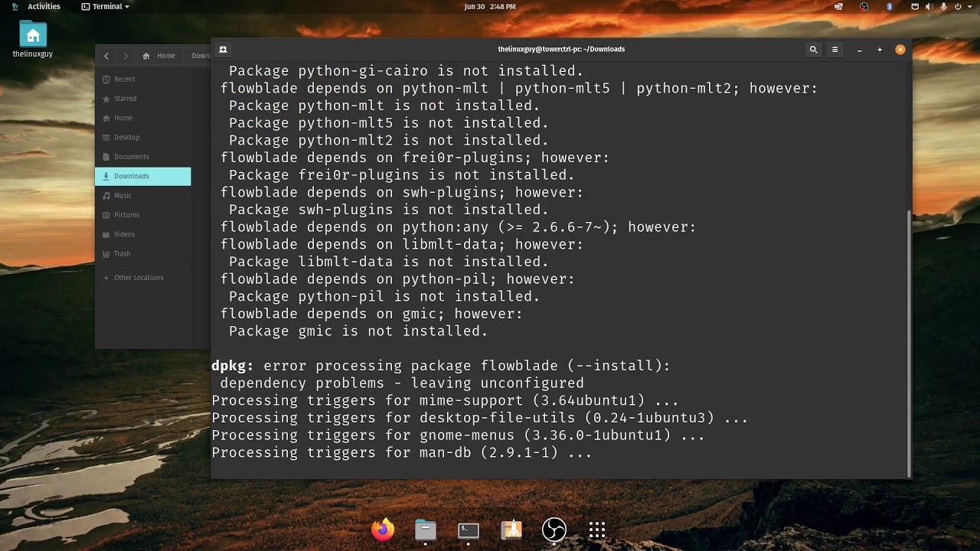Open Home in the Files sidebar
Viewport: 980px width, 551px height.
[x=142, y=118]
